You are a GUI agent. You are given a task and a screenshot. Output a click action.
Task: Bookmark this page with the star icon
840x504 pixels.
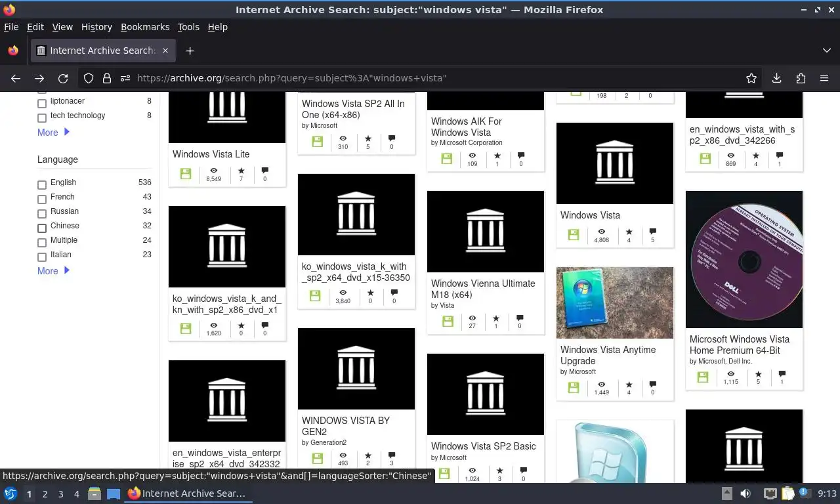pos(751,78)
